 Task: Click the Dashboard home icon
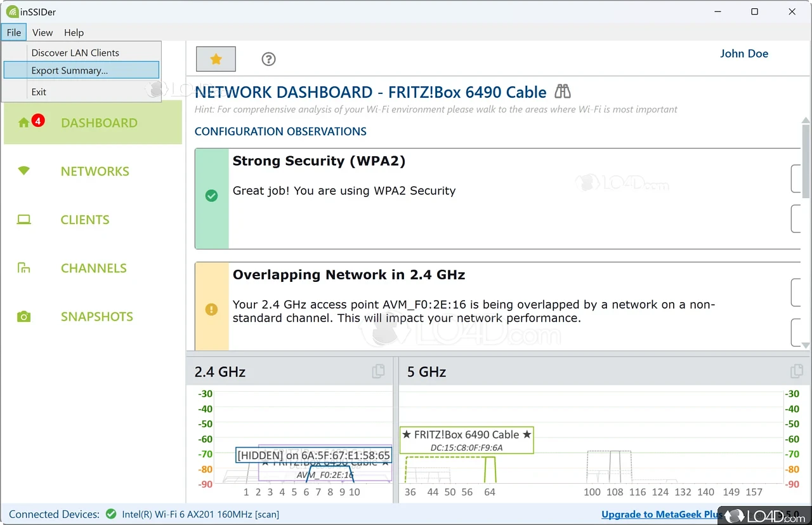point(24,123)
